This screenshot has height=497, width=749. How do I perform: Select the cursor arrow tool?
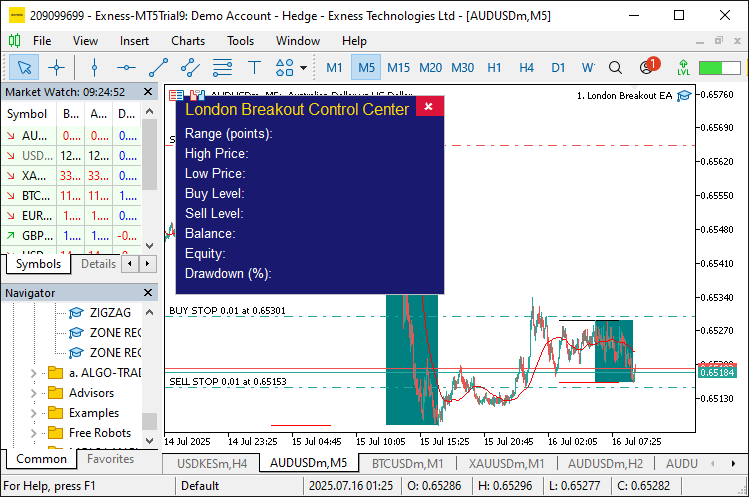pos(24,67)
